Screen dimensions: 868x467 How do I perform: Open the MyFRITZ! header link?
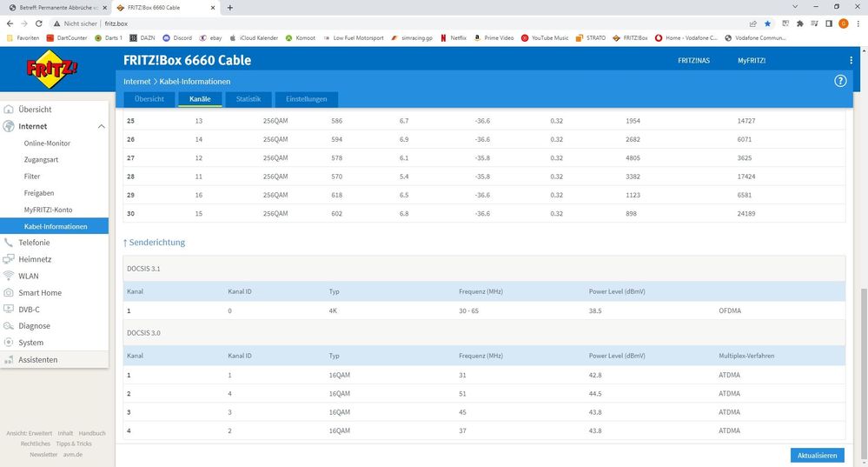752,60
